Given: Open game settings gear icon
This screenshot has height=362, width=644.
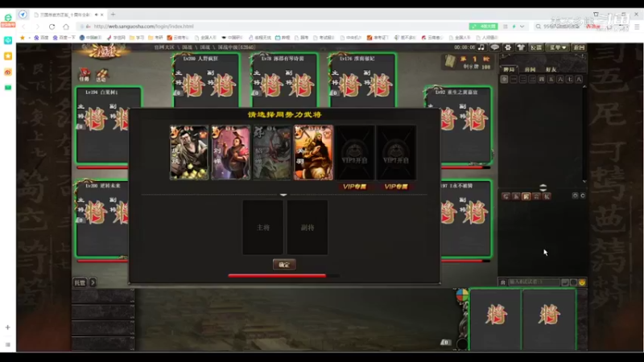Looking at the screenshot, I should 508,47.
